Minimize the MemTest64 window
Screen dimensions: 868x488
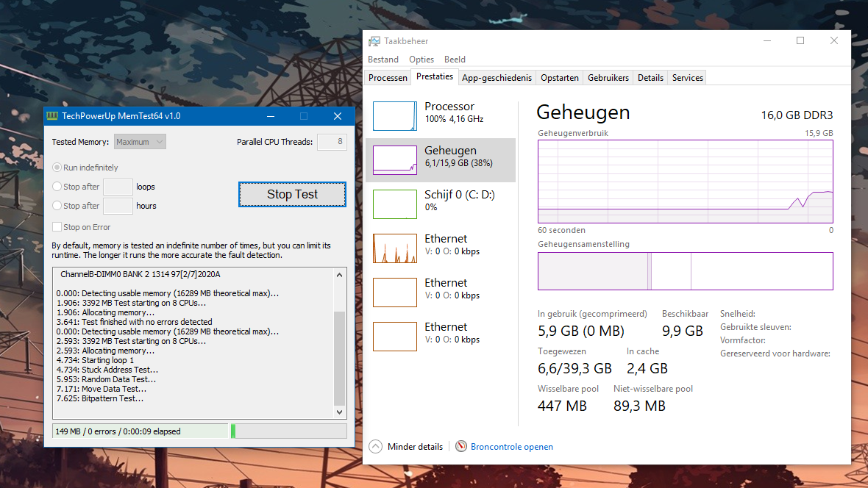tap(271, 116)
